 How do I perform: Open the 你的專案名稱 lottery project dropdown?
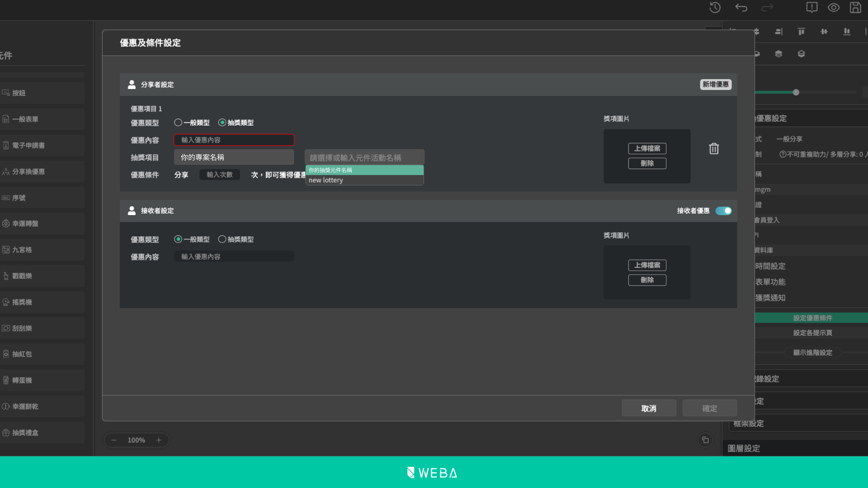point(234,157)
